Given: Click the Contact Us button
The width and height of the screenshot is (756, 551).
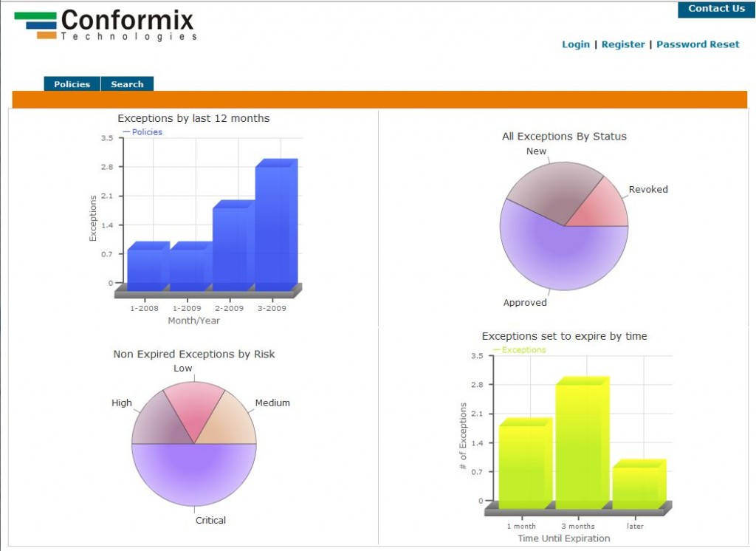Looking at the screenshot, I should 715,8.
